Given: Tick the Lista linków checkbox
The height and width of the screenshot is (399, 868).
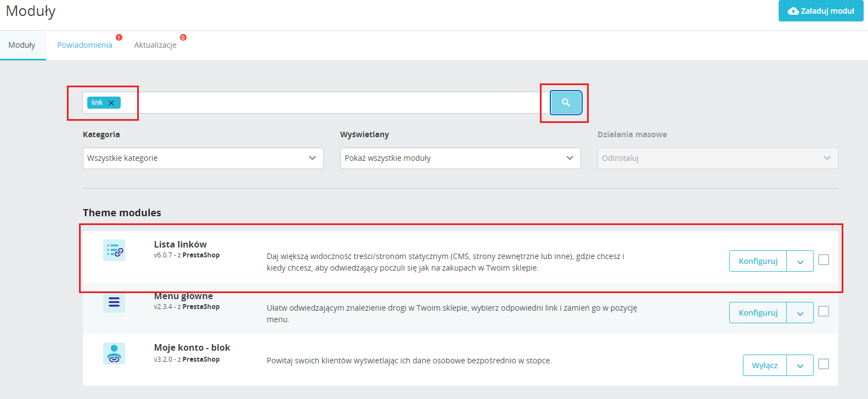Looking at the screenshot, I should 824,260.
